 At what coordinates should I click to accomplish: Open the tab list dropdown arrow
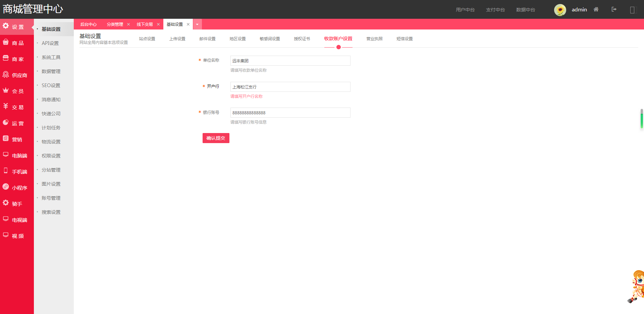pyautogui.click(x=197, y=24)
